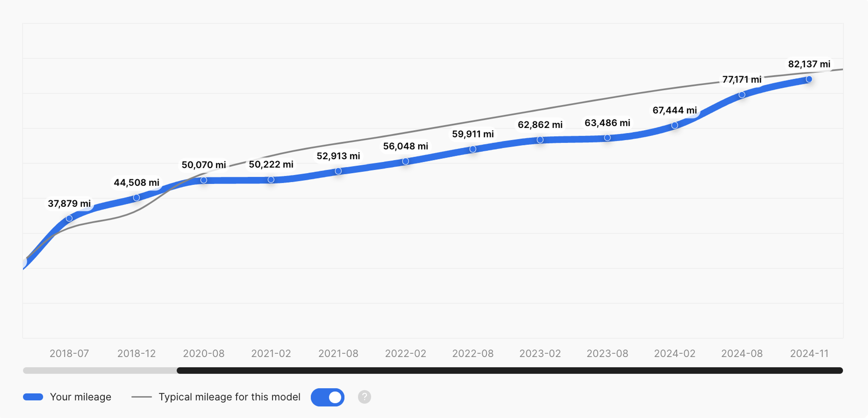
Task: Select the 50,070 mi data point marker
Action: tap(203, 180)
